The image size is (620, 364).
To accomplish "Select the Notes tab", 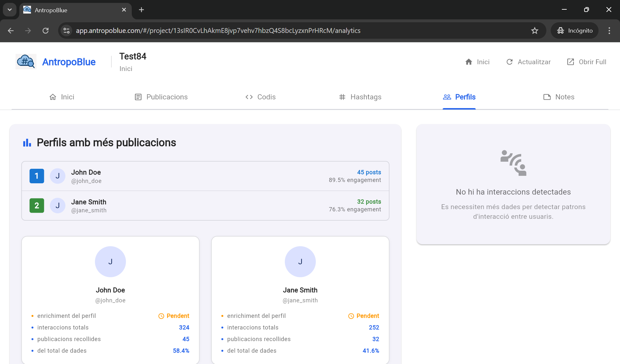I will (x=559, y=97).
